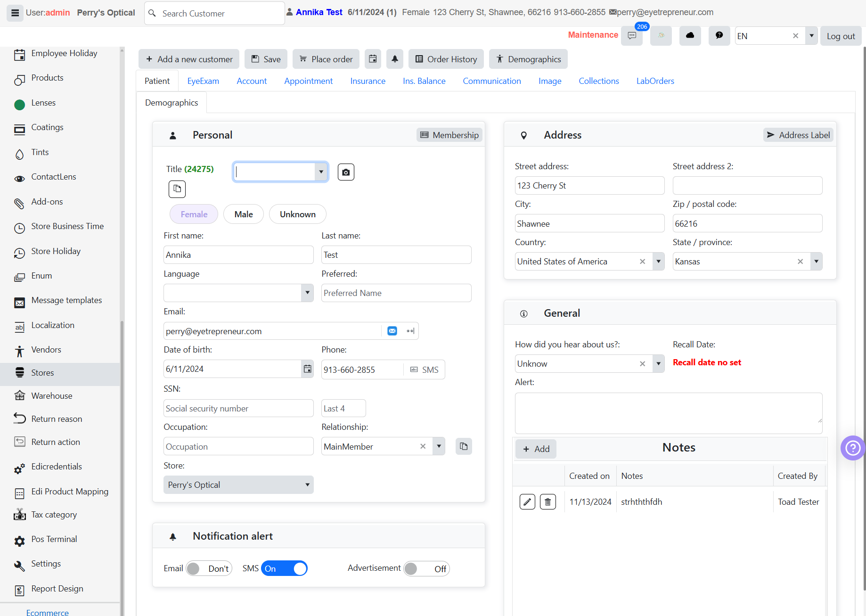Click the Search Customer field
The width and height of the screenshot is (866, 616).
215,13
